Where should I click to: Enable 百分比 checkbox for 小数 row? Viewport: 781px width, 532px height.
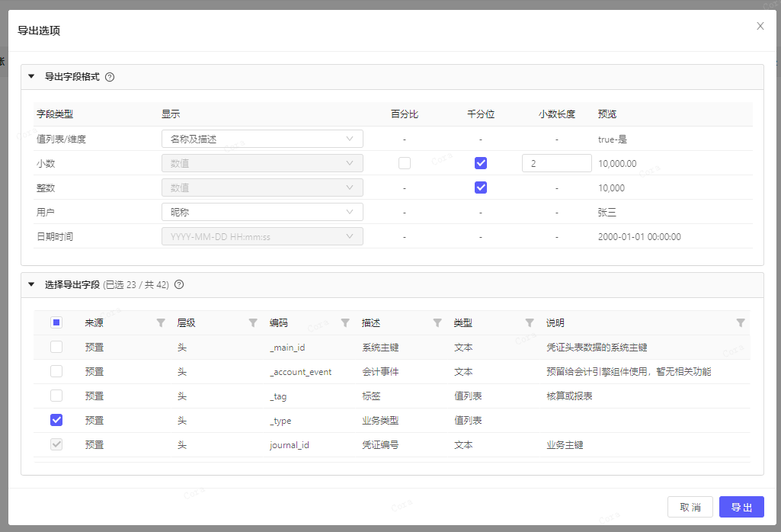[405, 163]
